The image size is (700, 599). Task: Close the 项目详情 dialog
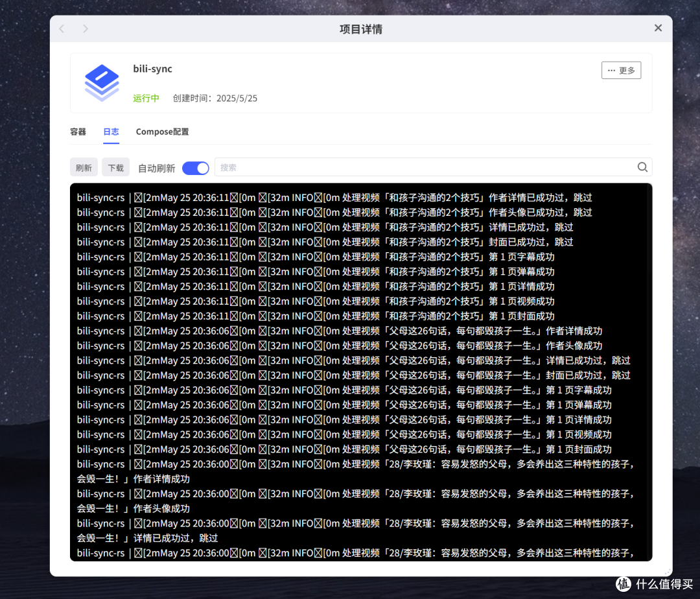pyautogui.click(x=658, y=28)
